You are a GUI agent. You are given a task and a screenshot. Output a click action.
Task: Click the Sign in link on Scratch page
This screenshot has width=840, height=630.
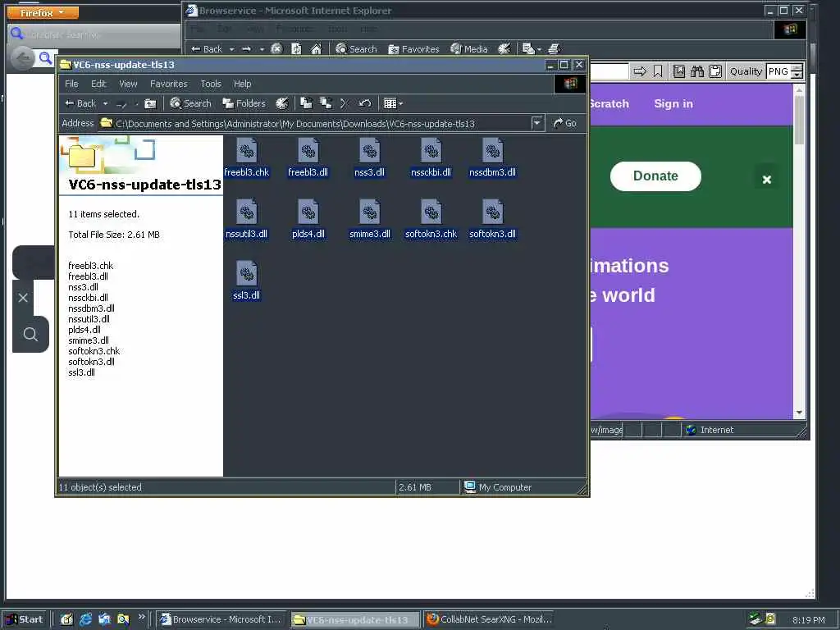click(673, 103)
